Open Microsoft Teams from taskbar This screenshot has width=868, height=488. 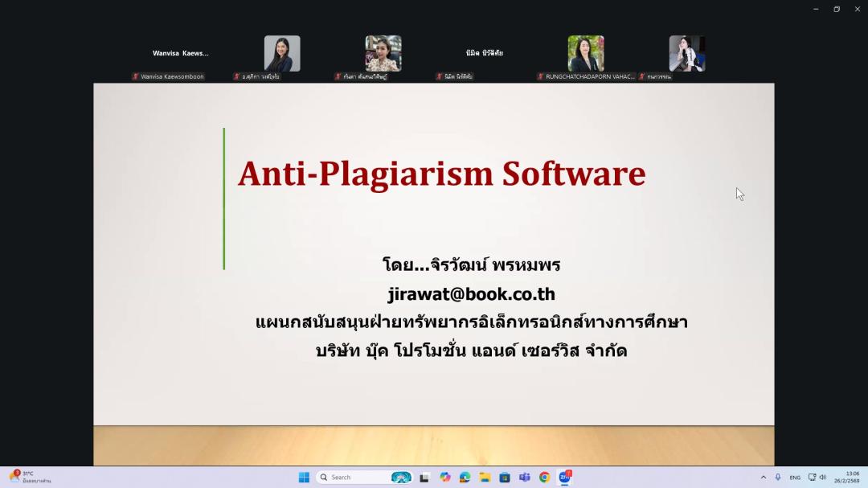coord(524,477)
